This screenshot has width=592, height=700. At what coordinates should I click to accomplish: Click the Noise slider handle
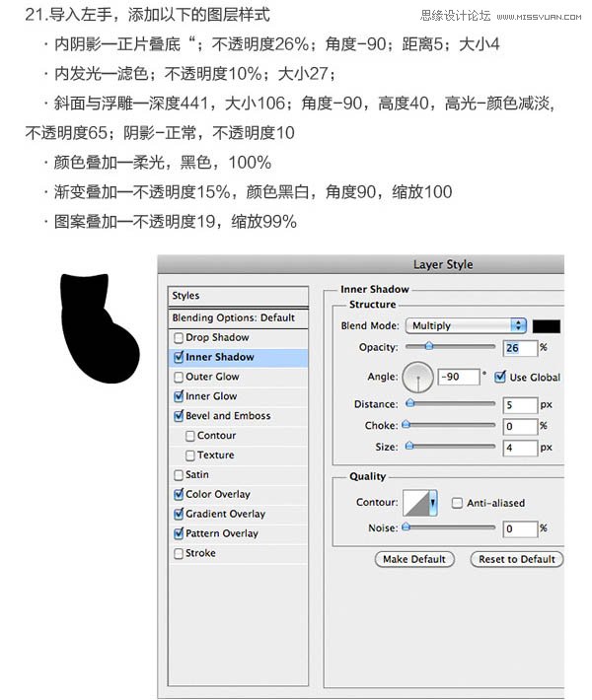tap(406, 527)
